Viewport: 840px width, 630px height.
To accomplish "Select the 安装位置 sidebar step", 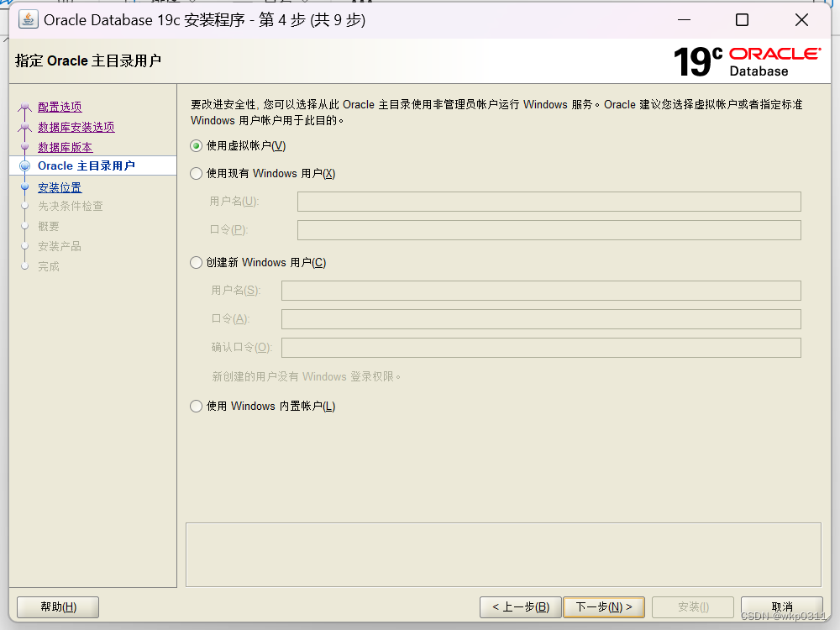I will pyautogui.click(x=59, y=186).
